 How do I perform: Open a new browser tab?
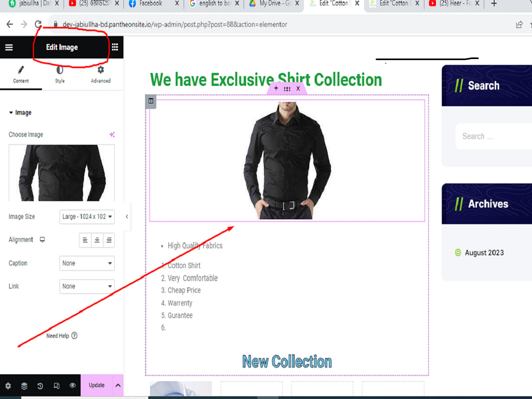(x=494, y=4)
